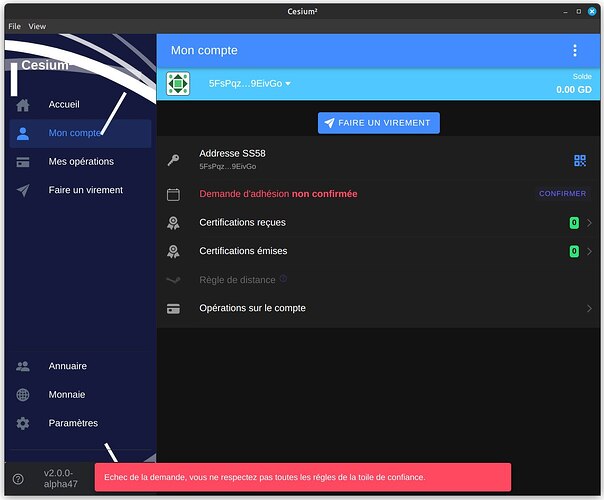Click the person icon beside Mon compte

(23, 133)
